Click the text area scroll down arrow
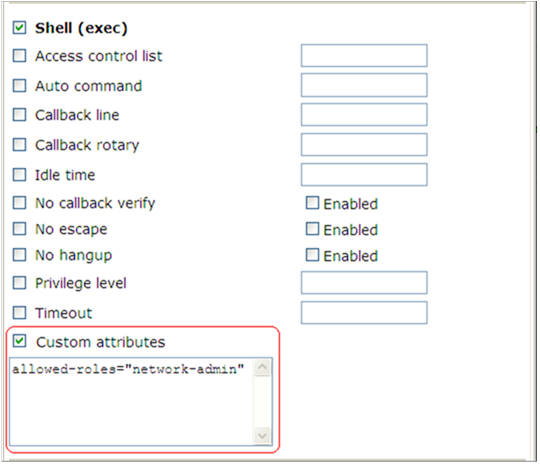 [262, 436]
